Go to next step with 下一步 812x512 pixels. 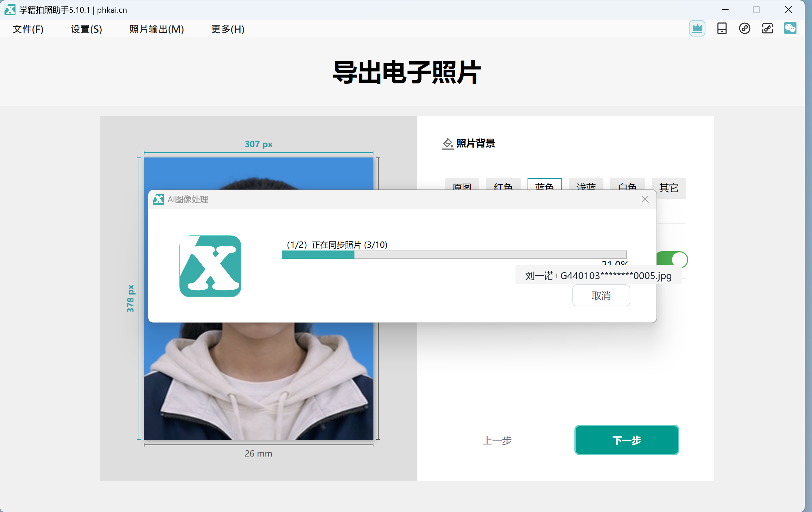coord(626,440)
